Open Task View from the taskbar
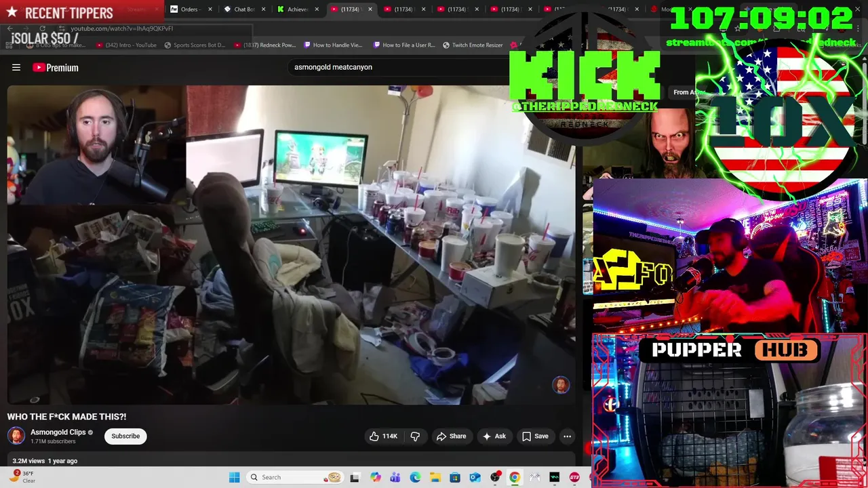The width and height of the screenshot is (868, 488). tap(354, 477)
